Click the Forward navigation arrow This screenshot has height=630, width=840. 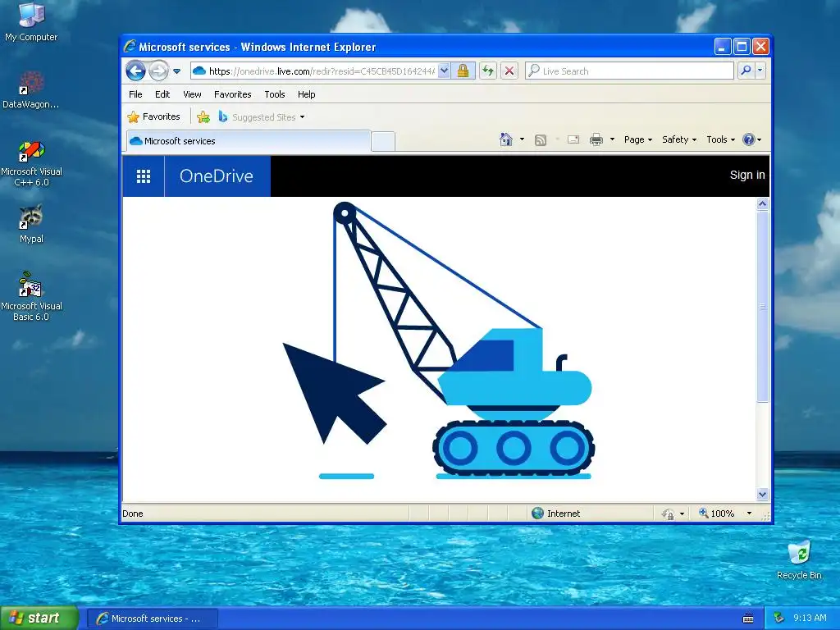[158, 71]
